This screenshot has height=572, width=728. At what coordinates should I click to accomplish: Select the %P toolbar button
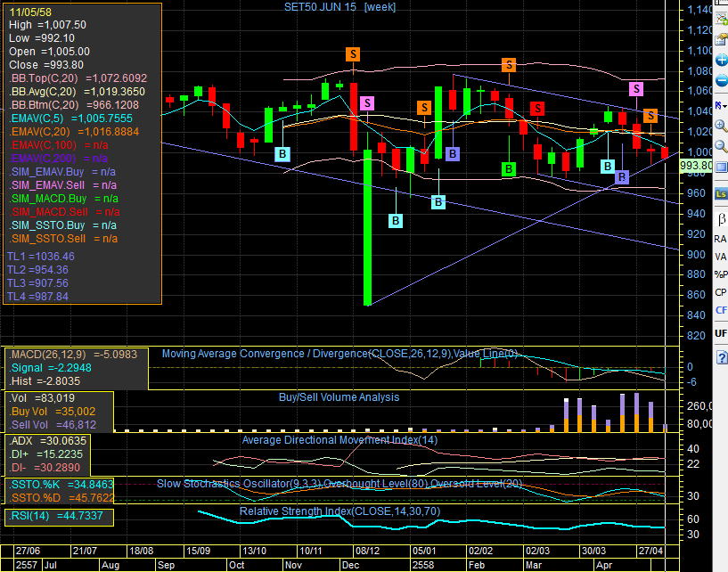click(721, 274)
